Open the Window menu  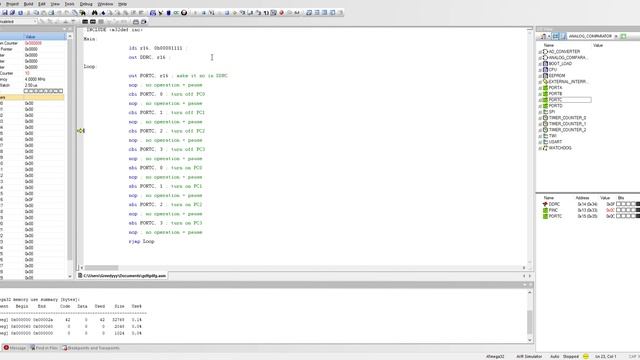tap(105, 4)
